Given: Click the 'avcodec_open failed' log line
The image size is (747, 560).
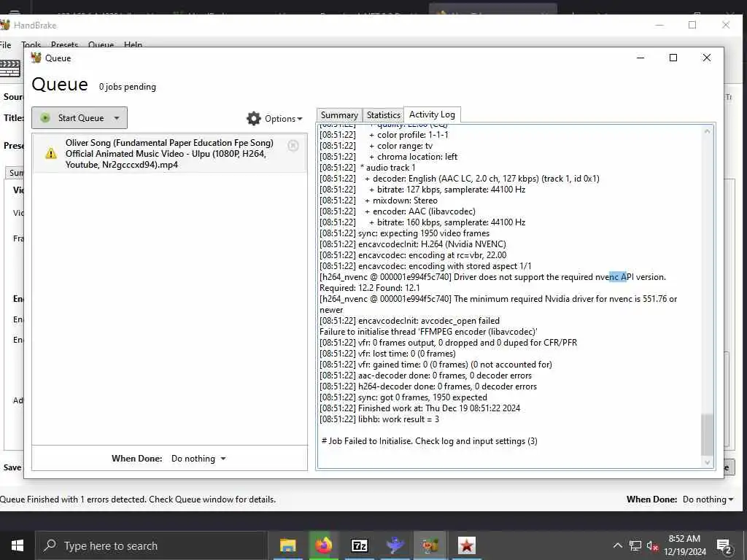Looking at the screenshot, I should pos(410,321).
